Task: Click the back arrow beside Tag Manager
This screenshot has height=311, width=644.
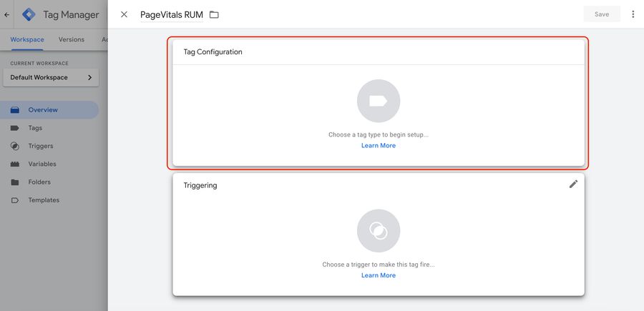Action: (6, 15)
